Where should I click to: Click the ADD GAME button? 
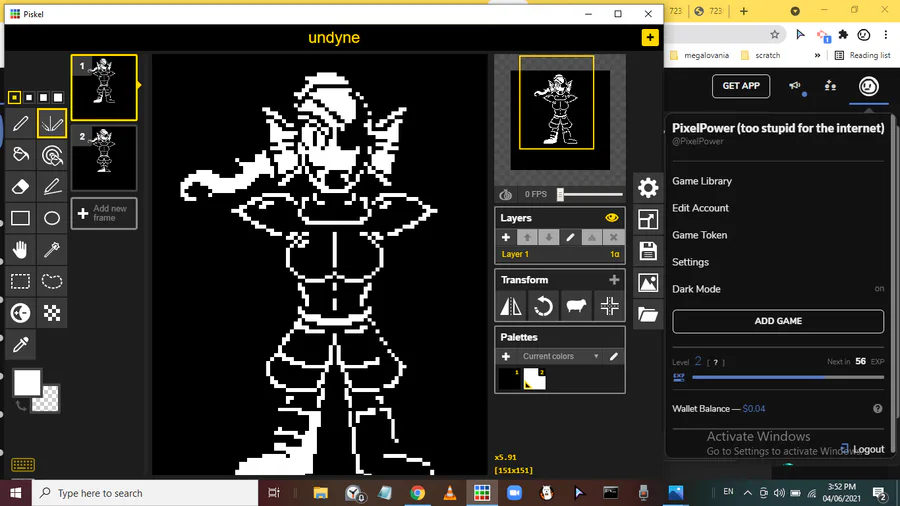778,321
